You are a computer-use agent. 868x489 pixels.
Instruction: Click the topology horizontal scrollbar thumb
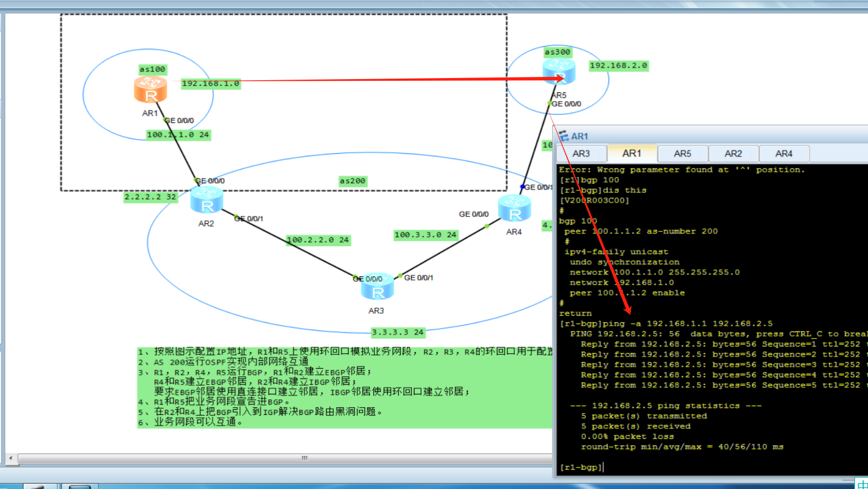304,458
